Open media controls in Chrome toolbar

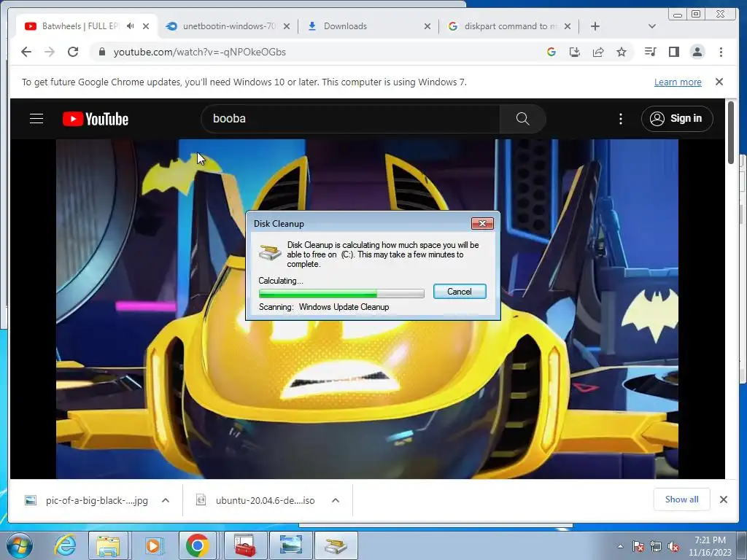point(650,52)
